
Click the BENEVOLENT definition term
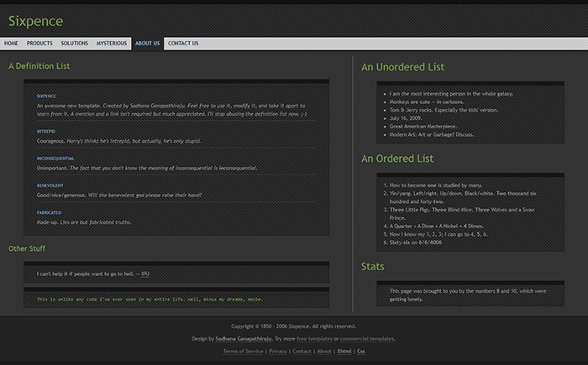(50, 185)
